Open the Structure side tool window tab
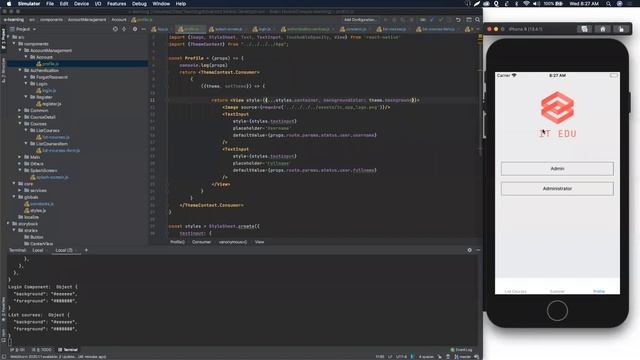 [3, 70]
